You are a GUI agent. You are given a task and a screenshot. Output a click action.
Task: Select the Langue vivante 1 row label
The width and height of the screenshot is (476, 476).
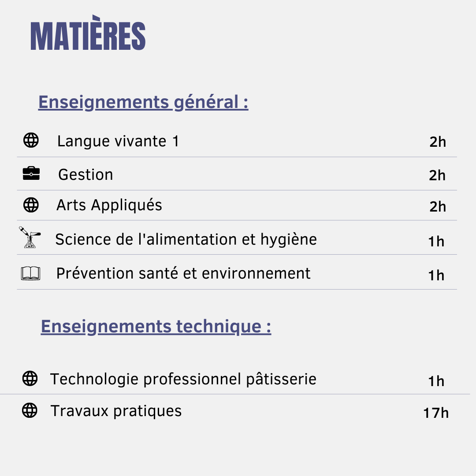(x=119, y=141)
